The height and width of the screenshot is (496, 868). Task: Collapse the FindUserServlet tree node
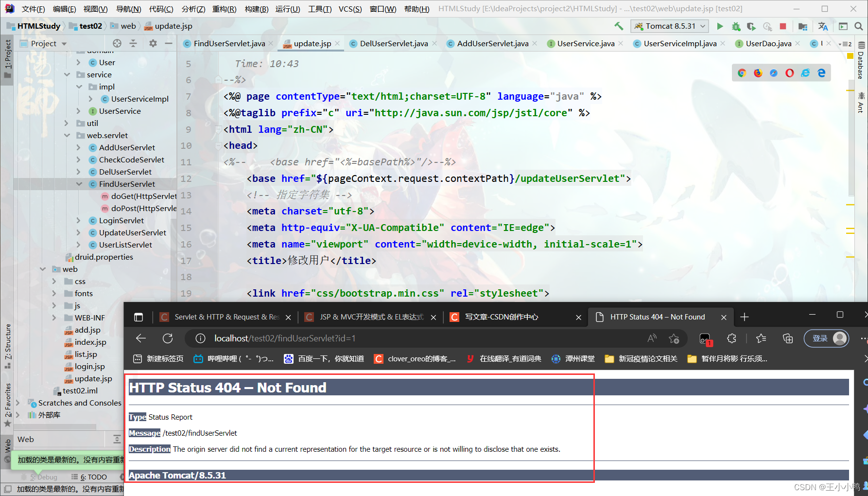[x=79, y=184]
